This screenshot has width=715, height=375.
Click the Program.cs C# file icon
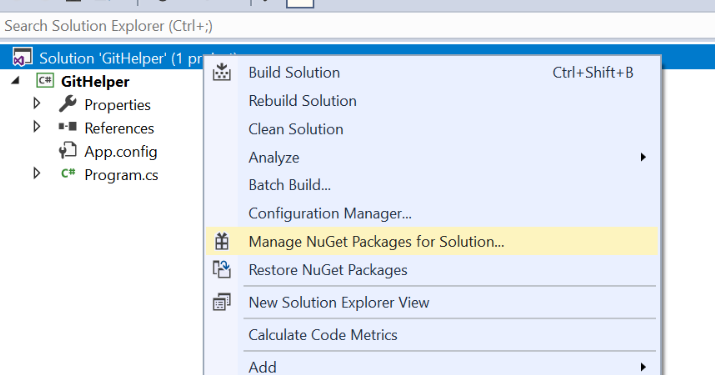tap(68, 174)
